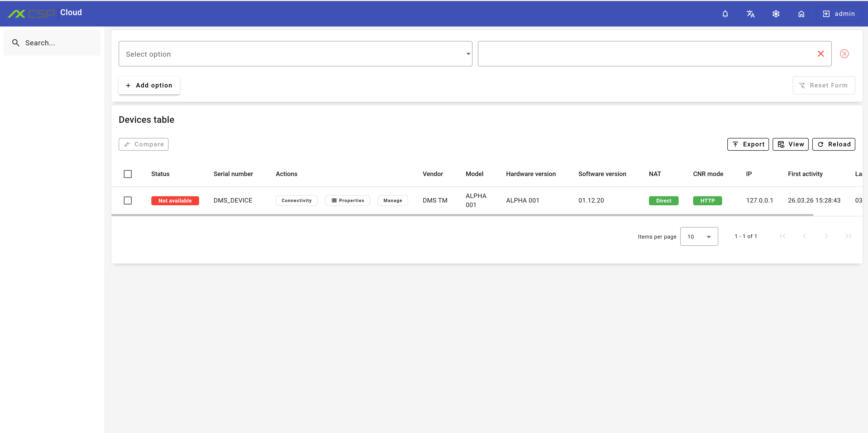Open the Items per page dropdown
This screenshot has width=868, height=433.
[x=699, y=237]
